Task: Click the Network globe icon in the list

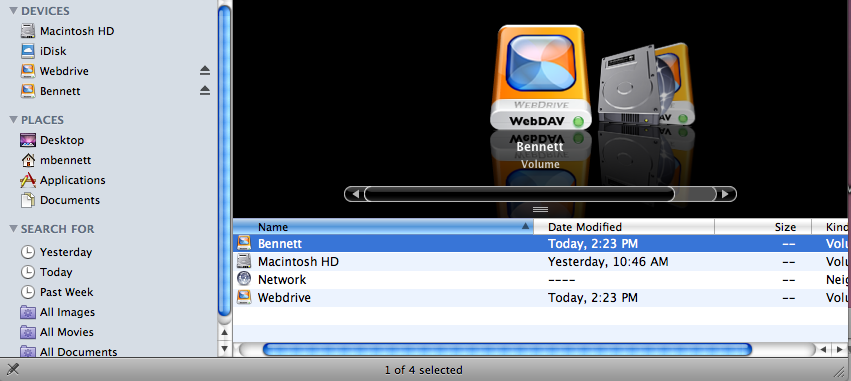Action: [x=244, y=279]
